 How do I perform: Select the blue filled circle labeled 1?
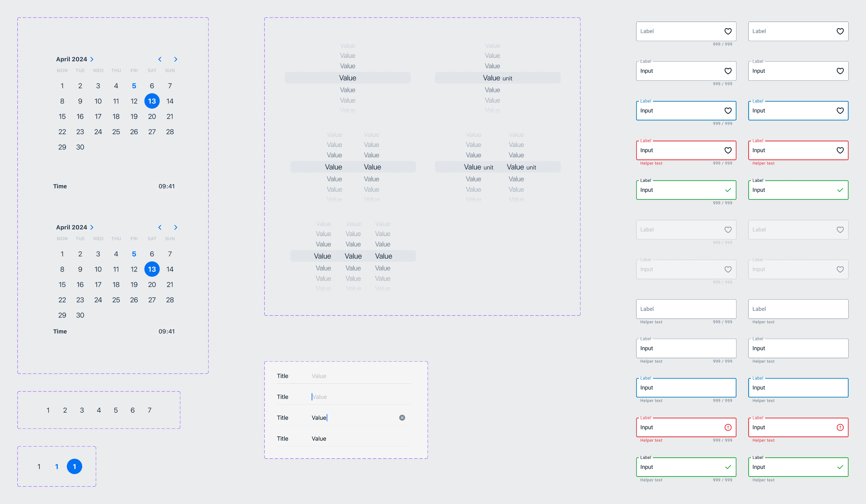click(x=74, y=466)
